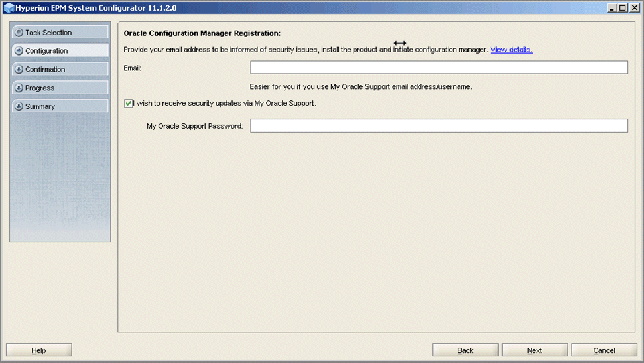The width and height of the screenshot is (644, 363).
Task: Maximize the Configurator window
Action: 623,8
